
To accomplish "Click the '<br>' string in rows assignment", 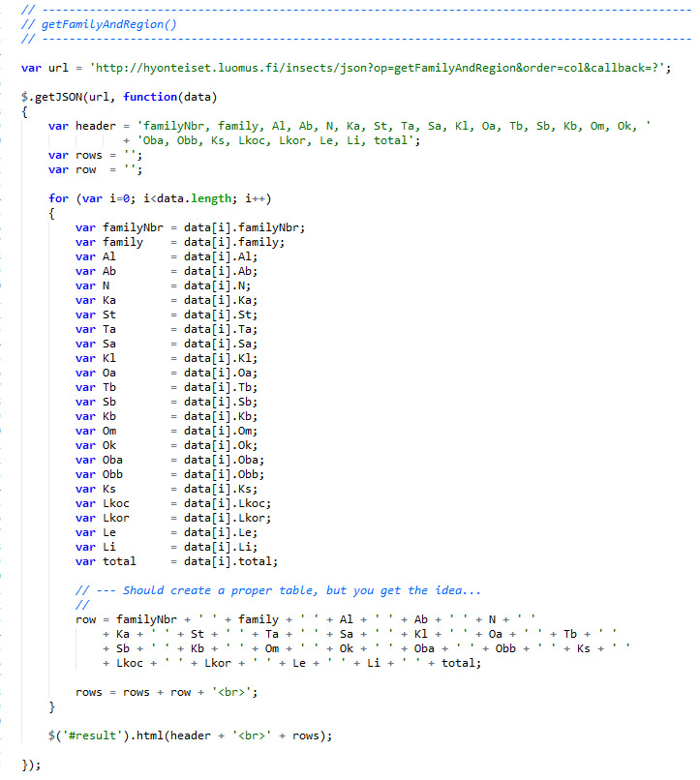I will pyautogui.click(x=231, y=692).
